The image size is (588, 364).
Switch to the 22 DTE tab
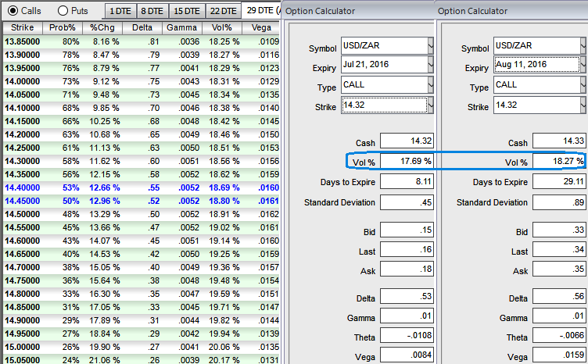click(x=223, y=11)
